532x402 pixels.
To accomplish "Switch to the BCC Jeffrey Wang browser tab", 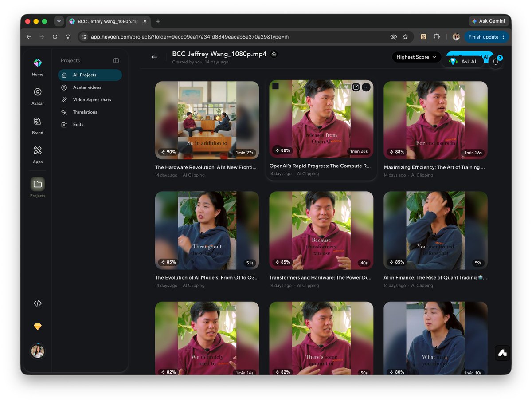I will (x=108, y=21).
